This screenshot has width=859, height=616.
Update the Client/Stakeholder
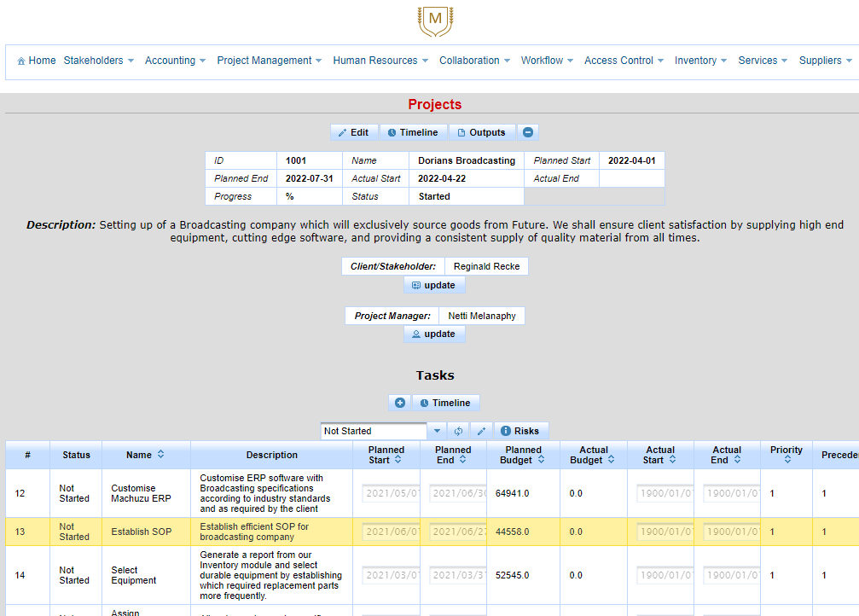[x=434, y=285]
